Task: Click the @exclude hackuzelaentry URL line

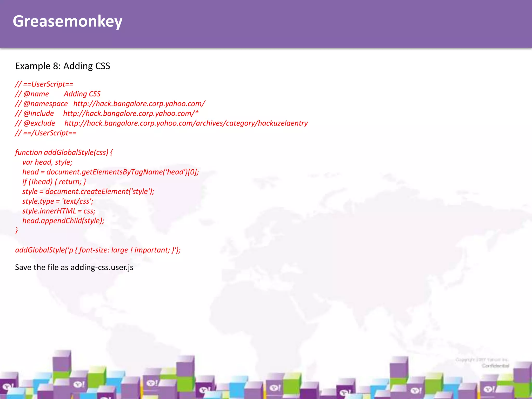Action: pos(161,123)
